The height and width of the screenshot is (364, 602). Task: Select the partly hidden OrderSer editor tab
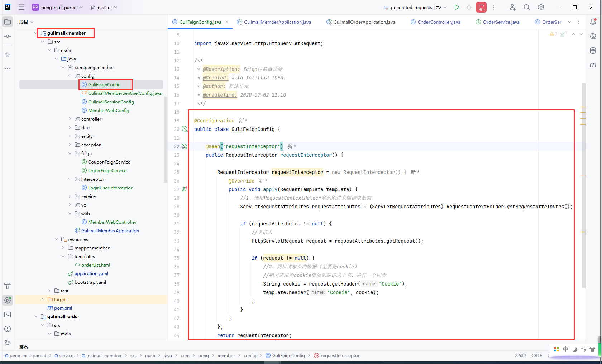[548, 22]
